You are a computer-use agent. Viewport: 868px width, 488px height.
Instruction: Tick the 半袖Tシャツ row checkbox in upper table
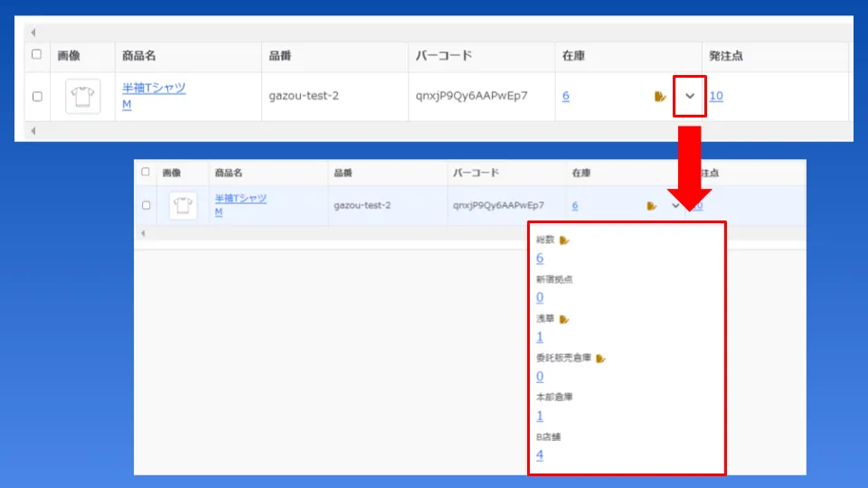[37, 97]
